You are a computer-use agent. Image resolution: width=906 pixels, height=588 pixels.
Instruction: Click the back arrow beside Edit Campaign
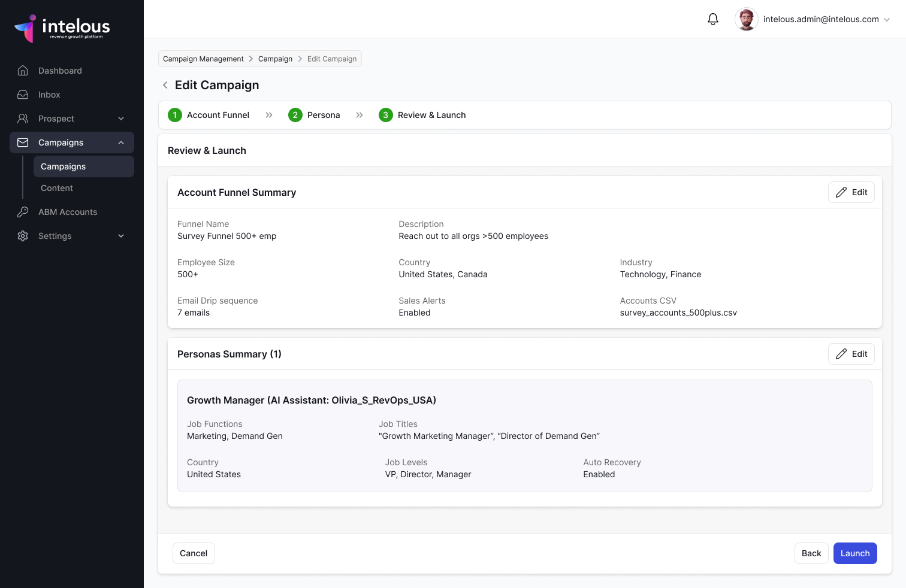click(x=165, y=85)
